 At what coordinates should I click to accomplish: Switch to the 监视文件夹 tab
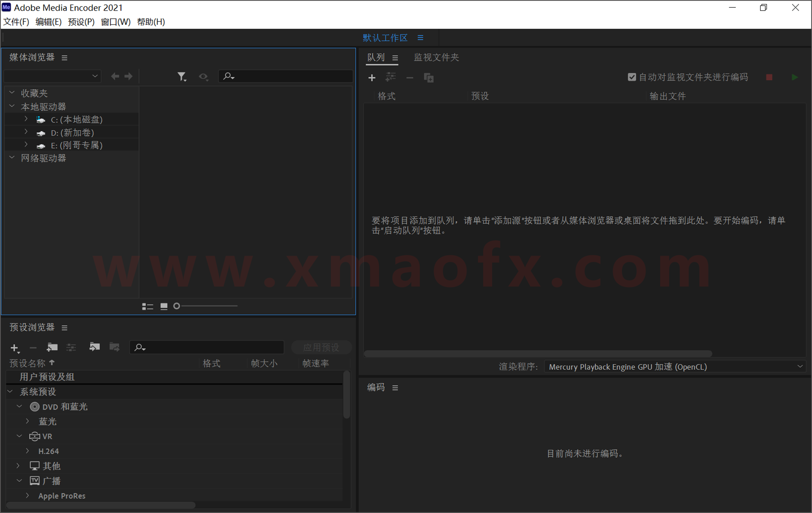436,57
